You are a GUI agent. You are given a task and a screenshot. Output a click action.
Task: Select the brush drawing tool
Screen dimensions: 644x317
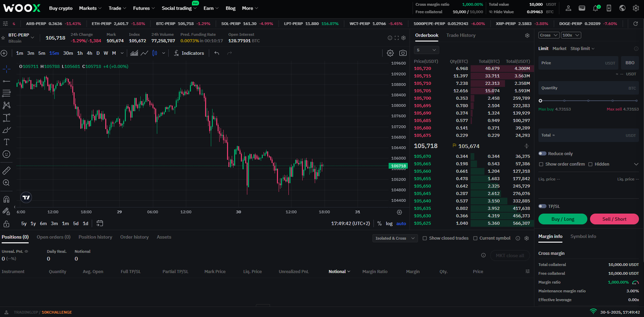(6, 130)
